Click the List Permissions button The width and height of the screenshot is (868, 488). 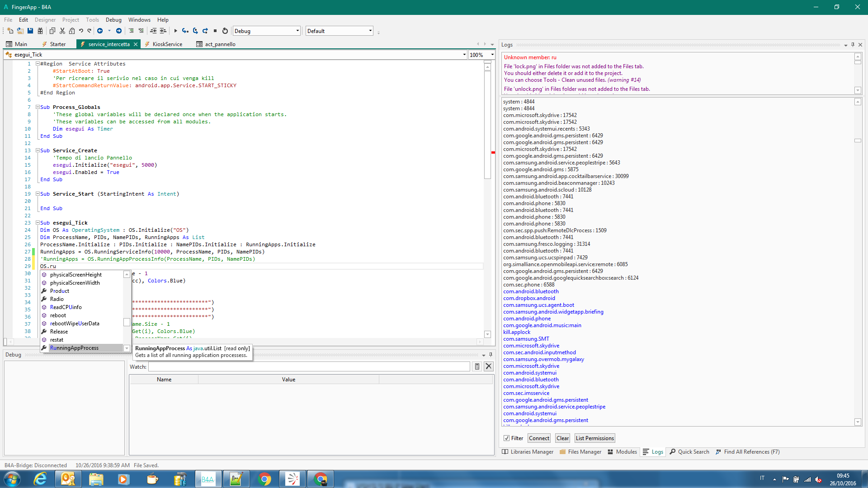(594, 438)
